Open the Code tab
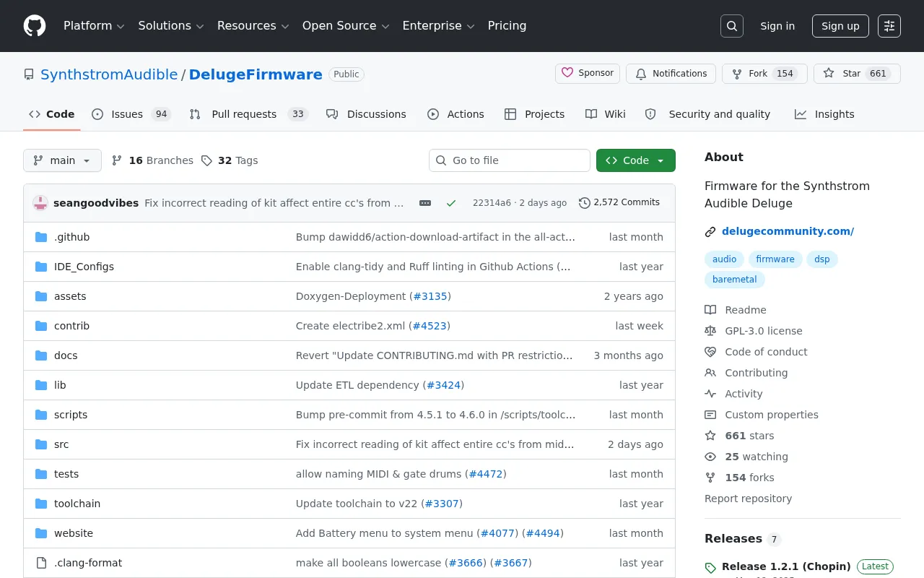Image resolution: width=924 pixels, height=578 pixels. (x=52, y=114)
